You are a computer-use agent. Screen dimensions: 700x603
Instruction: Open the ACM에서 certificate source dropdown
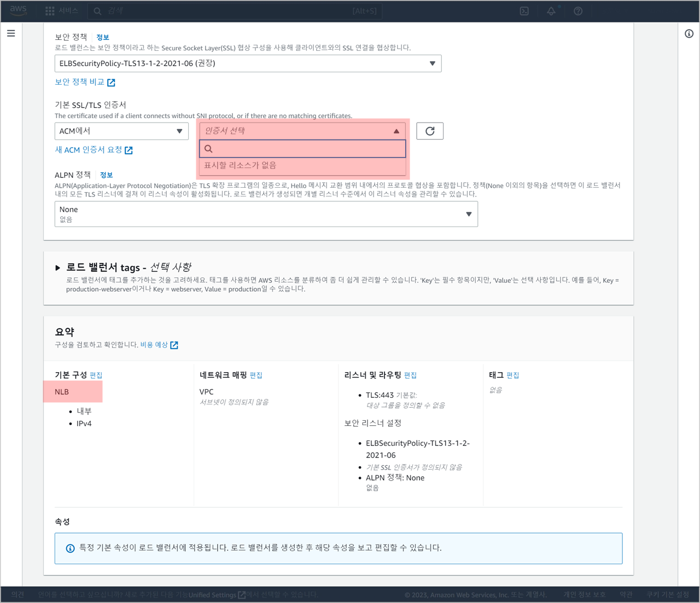point(121,131)
